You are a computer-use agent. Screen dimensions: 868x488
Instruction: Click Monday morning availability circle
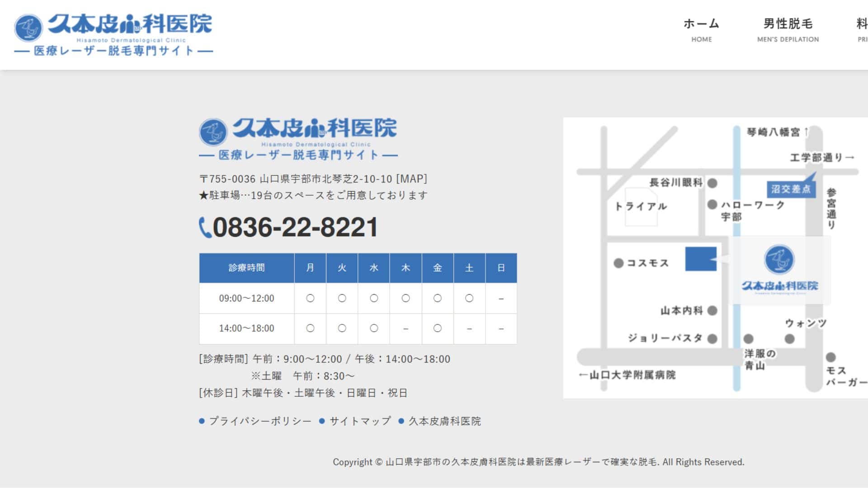(310, 298)
